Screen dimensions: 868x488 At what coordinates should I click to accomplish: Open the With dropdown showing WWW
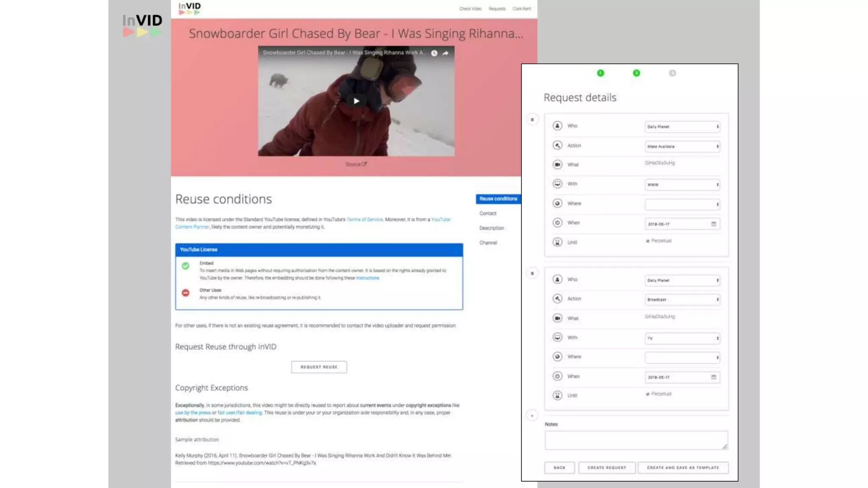[682, 185]
